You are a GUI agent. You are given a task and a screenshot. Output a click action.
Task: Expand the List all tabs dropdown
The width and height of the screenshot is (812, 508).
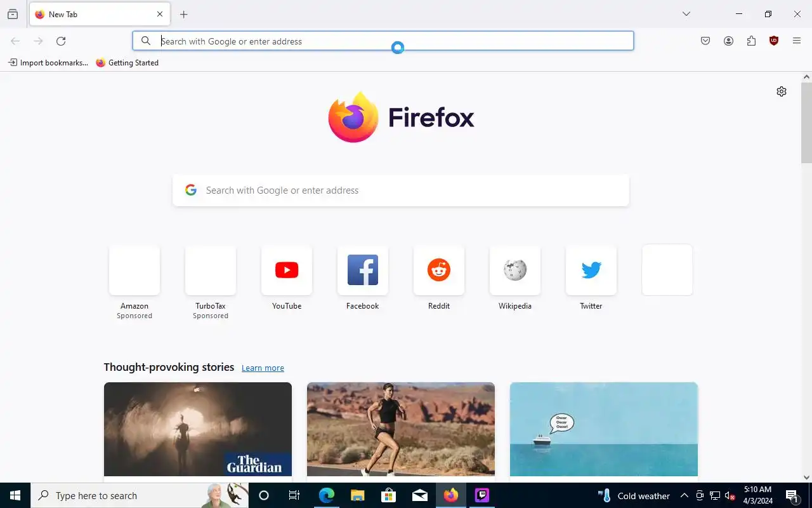[686, 14]
